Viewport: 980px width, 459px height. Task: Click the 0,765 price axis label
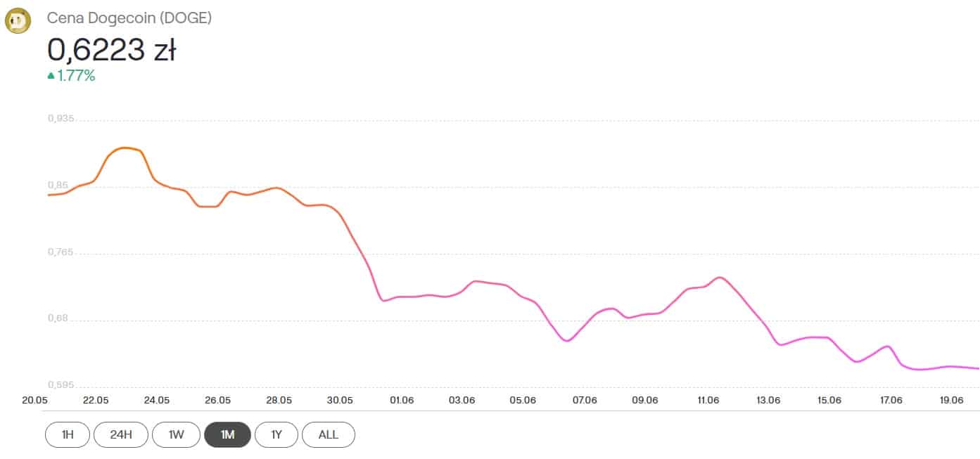(61, 252)
